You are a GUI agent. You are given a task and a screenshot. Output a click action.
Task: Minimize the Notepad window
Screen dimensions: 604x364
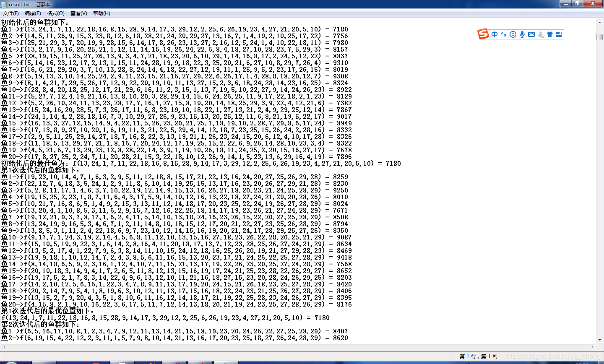click(566, 4)
